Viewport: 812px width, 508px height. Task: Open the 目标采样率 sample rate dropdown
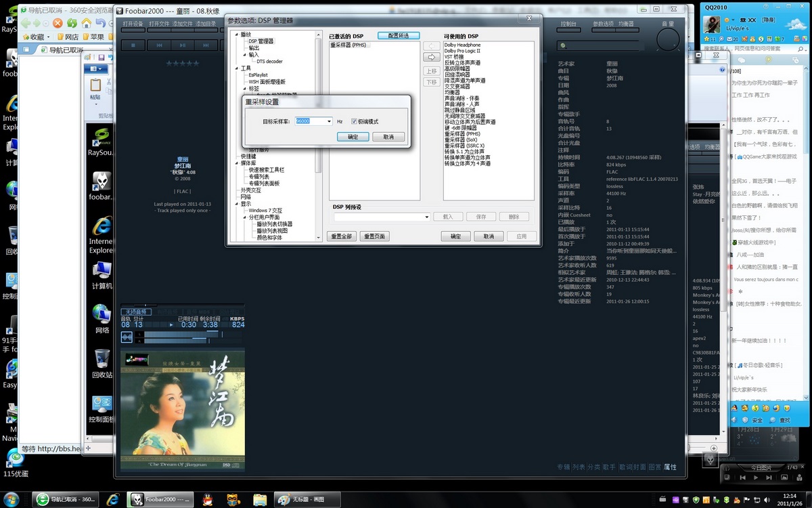coord(329,121)
